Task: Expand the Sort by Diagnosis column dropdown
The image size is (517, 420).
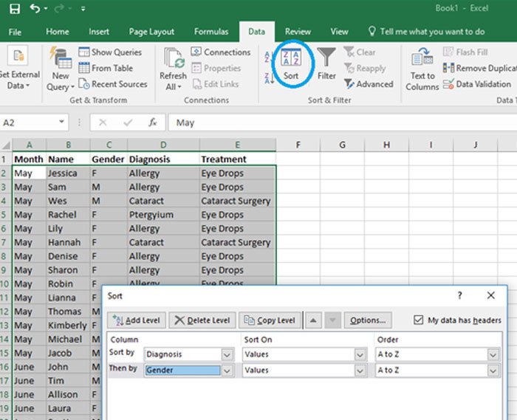Action: [x=227, y=354]
